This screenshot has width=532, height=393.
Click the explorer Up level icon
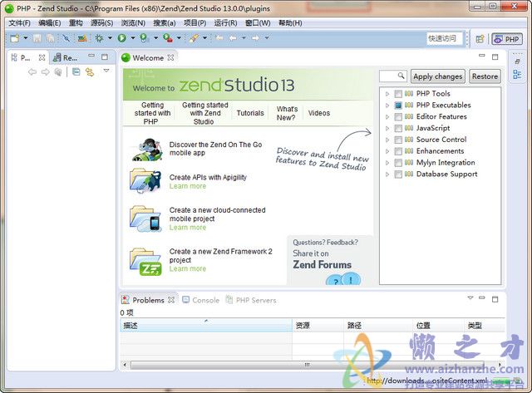coord(58,72)
